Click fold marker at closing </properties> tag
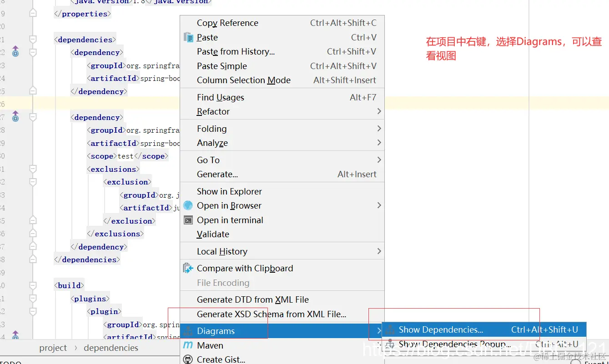The image size is (609, 364). click(32, 14)
